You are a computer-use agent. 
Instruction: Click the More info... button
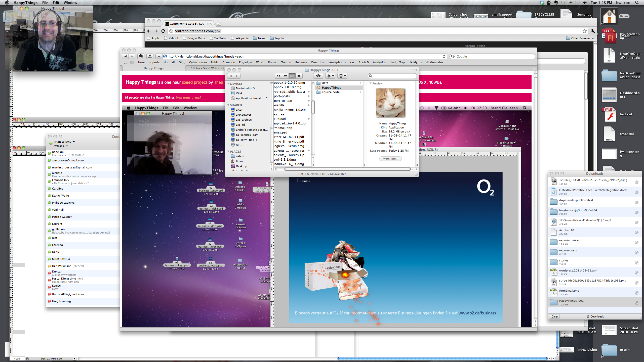point(390,159)
